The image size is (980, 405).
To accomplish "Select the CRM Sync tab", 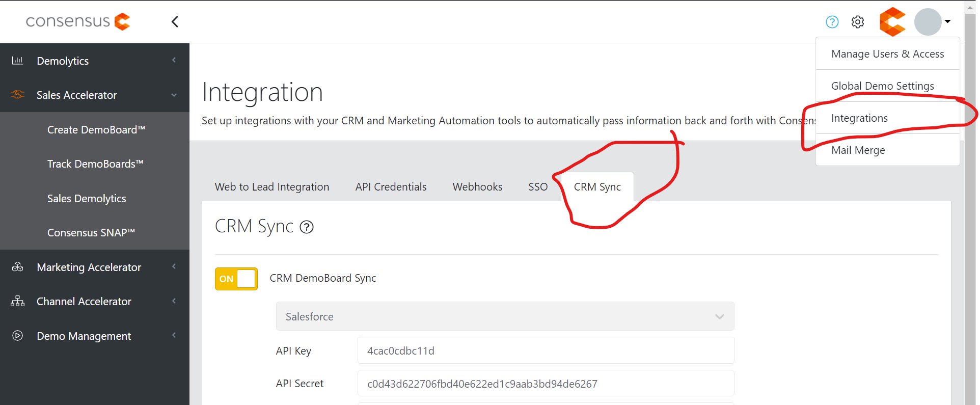I will [597, 187].
